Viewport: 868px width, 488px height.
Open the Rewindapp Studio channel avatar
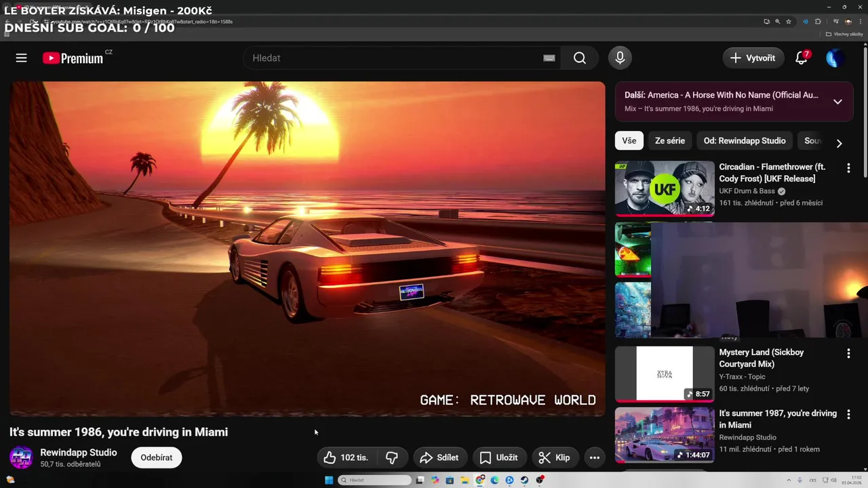click(21, 457)
